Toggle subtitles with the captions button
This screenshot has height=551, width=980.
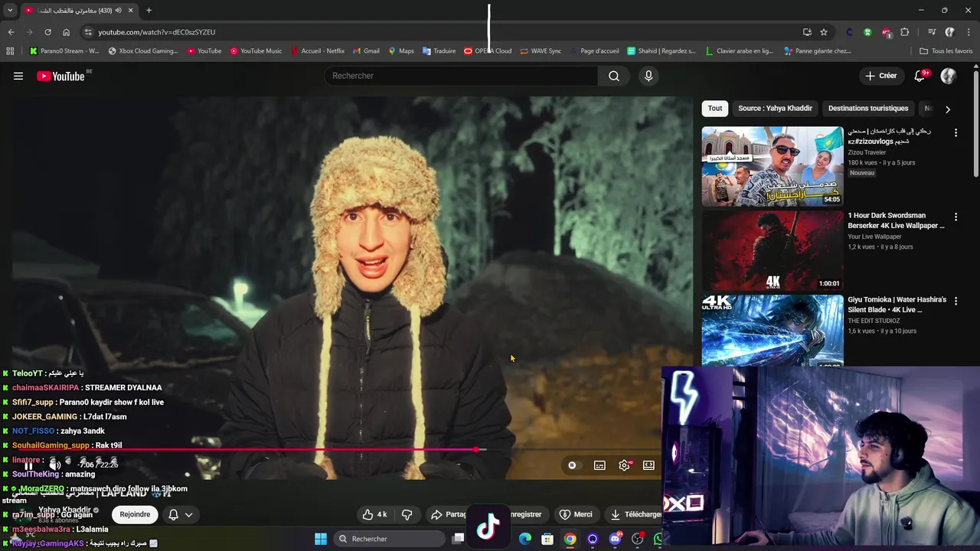pyautogui.click(x=599, y=465)
